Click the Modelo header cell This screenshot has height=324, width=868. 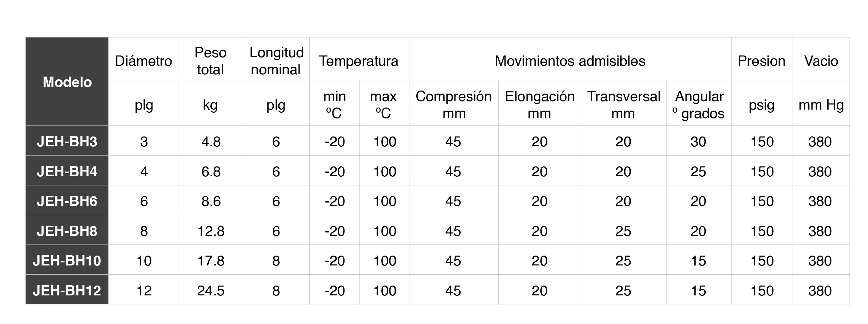click(67, 82)
